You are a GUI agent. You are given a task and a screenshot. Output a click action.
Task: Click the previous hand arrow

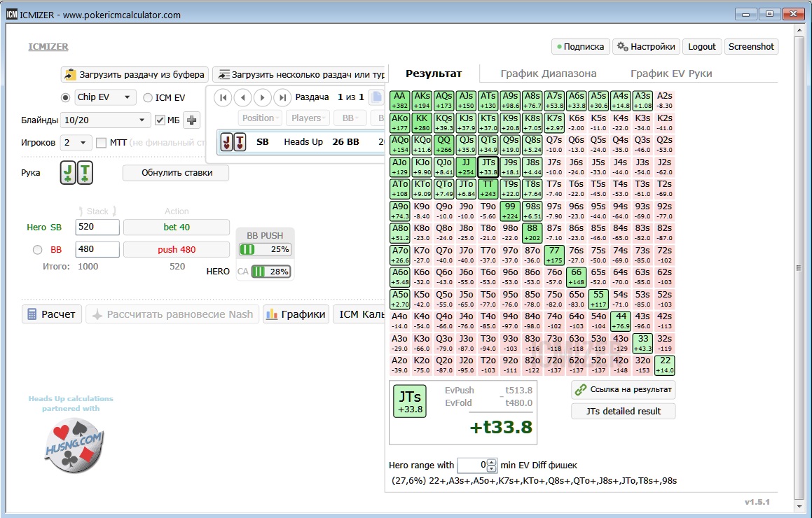tap(242, 98)
